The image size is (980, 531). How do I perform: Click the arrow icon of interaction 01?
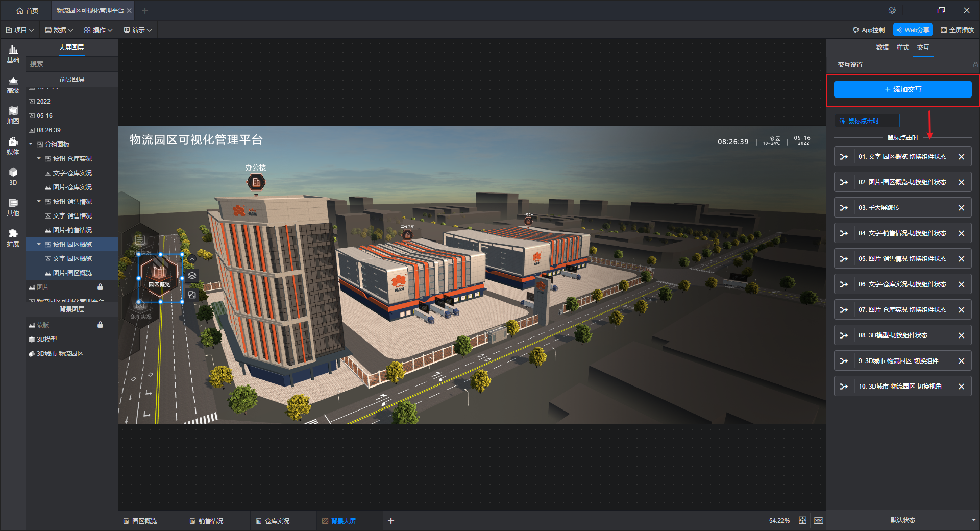tap(844, 157)
